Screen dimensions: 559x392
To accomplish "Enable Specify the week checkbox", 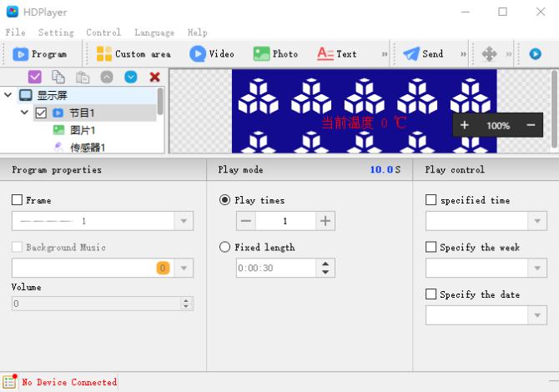I will tap(431, 248).
